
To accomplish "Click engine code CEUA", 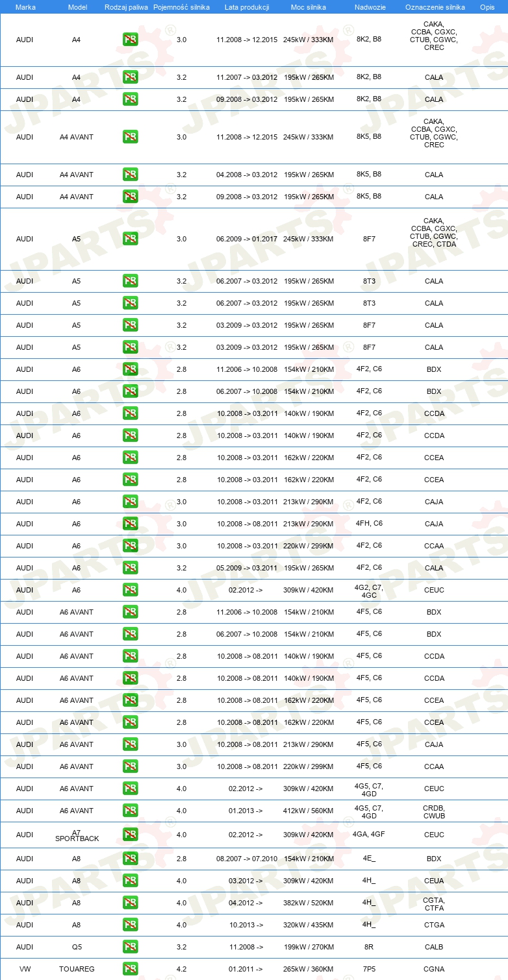I will click(x=434, y=881).
